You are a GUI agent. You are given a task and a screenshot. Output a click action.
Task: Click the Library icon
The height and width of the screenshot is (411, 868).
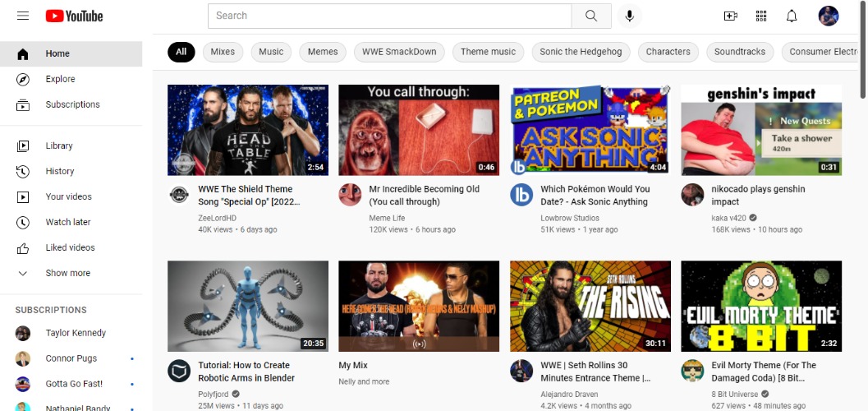point(23,145)
